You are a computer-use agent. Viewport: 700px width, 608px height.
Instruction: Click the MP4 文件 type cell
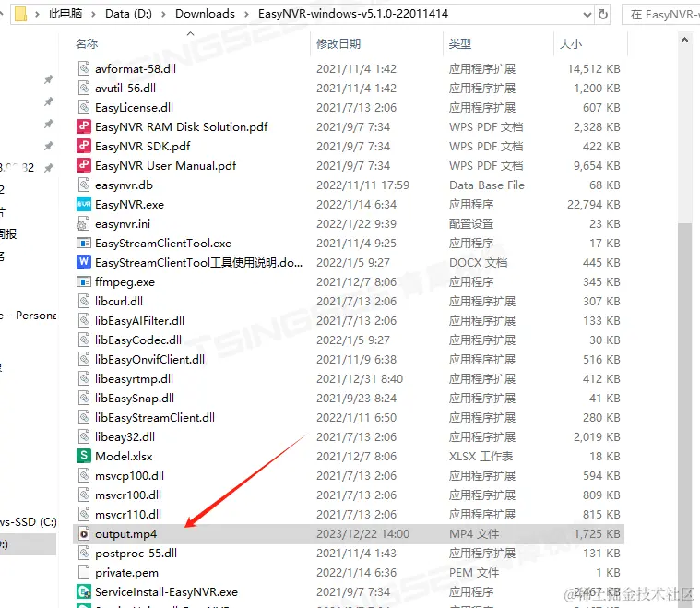[474, 534]
